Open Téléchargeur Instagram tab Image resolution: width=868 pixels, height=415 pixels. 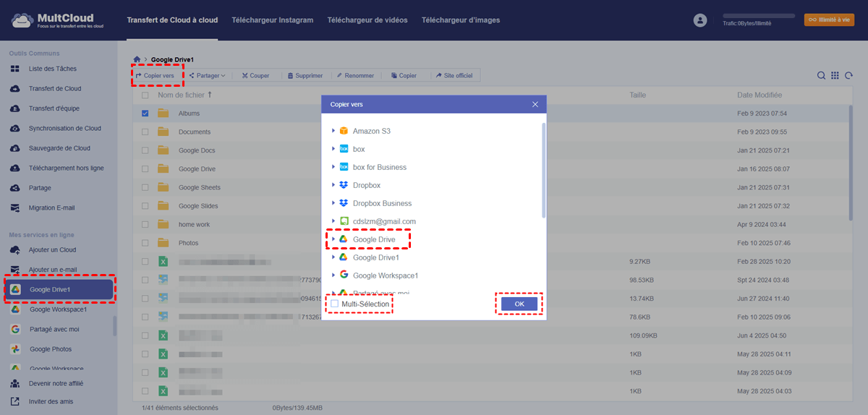pos(273,20)
